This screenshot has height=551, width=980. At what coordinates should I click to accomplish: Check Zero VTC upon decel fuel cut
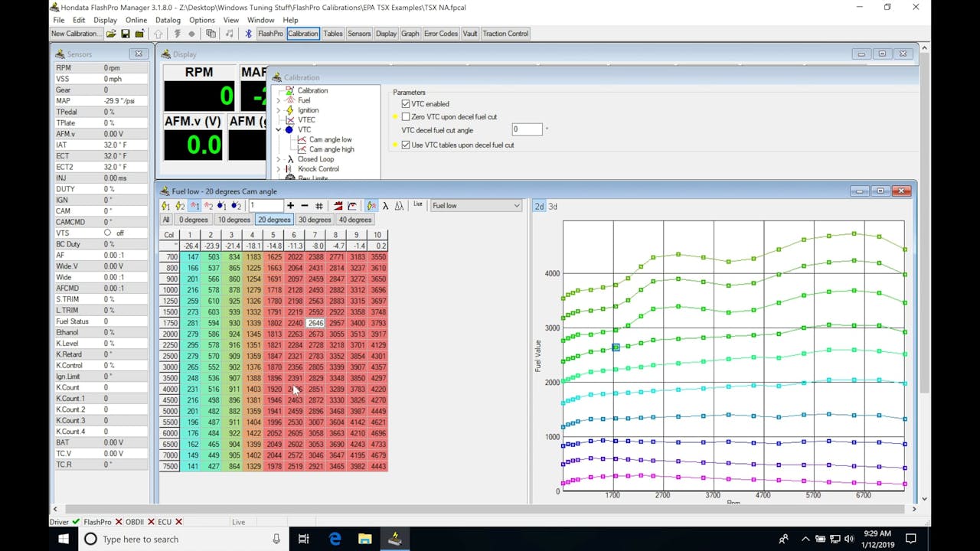coord(406,116)
